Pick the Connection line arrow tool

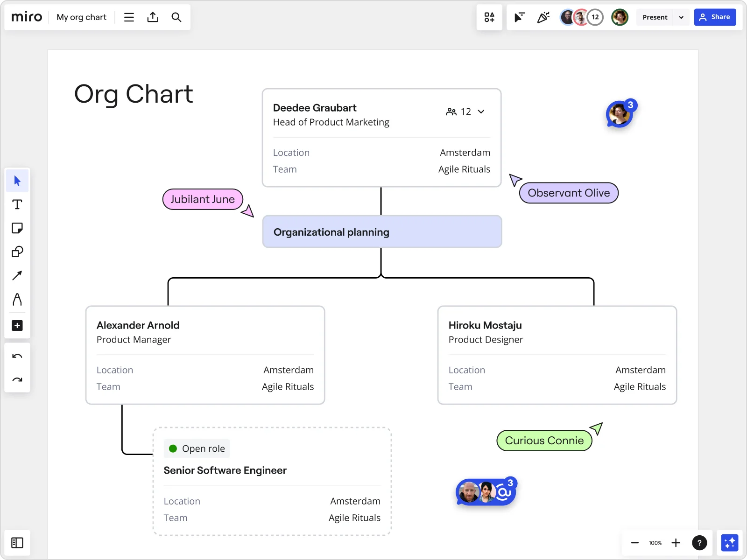(x=17, y=276)
